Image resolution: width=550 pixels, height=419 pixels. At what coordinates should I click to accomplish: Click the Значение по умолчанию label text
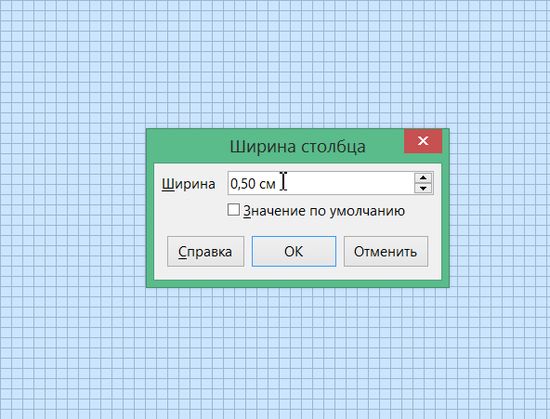coord(324,211)
